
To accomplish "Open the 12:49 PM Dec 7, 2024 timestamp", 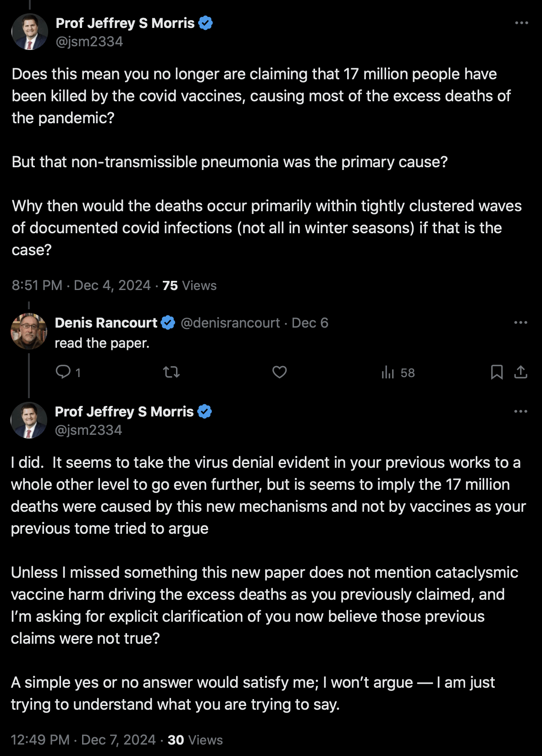I will tap(83, 740).
